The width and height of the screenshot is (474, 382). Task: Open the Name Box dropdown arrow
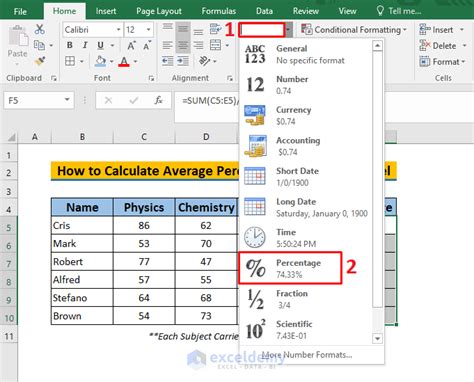tap(67, 100)
